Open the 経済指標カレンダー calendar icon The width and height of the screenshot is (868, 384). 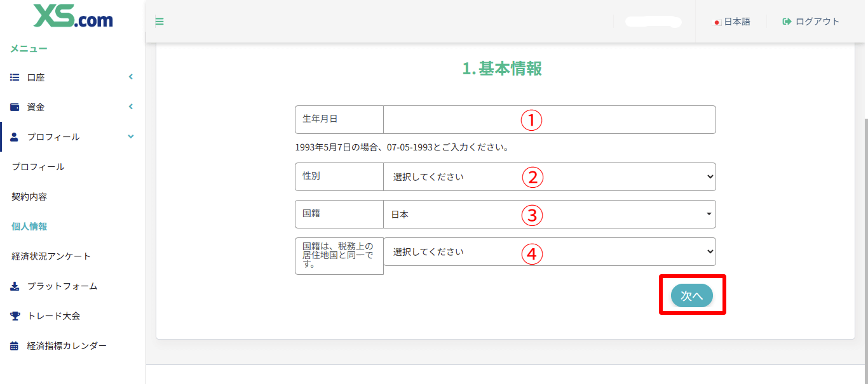click(14, 345)
